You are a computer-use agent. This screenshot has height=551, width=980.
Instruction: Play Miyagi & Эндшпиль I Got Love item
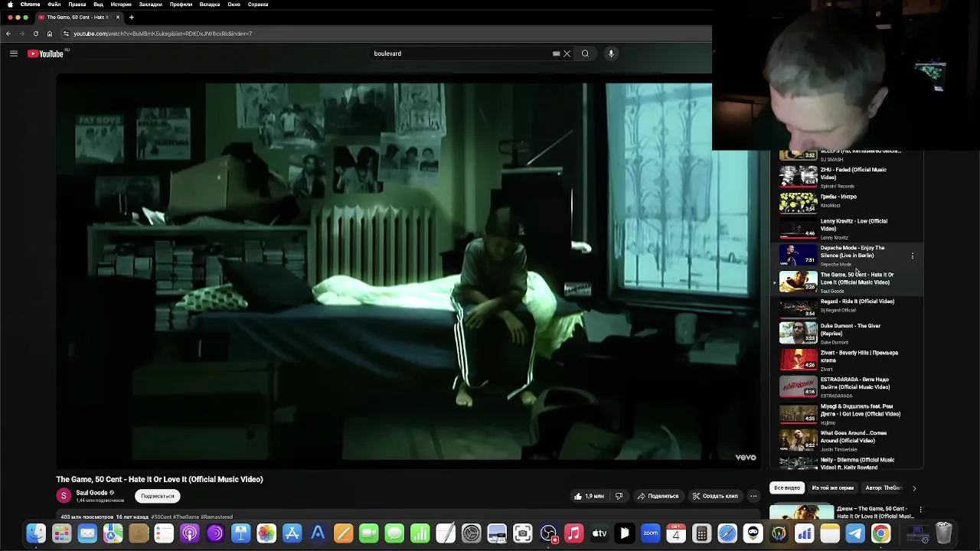pyautogui.click(x=846, y=414)
